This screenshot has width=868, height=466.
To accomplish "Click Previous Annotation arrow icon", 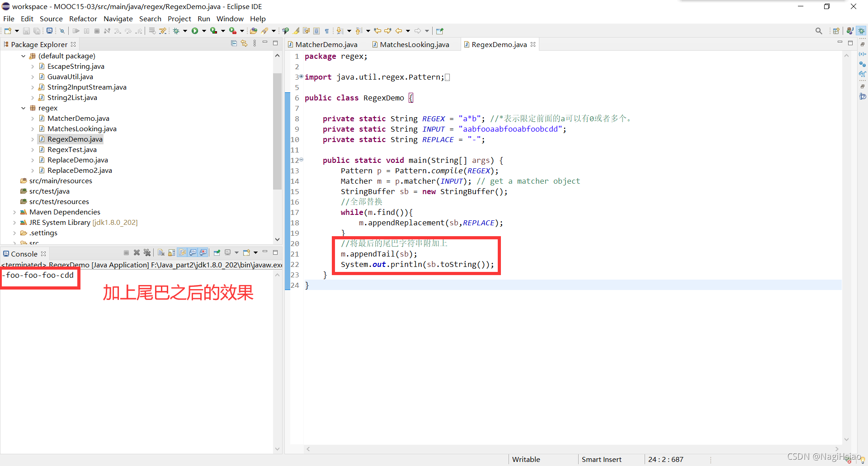I will (x=359, y=31).
